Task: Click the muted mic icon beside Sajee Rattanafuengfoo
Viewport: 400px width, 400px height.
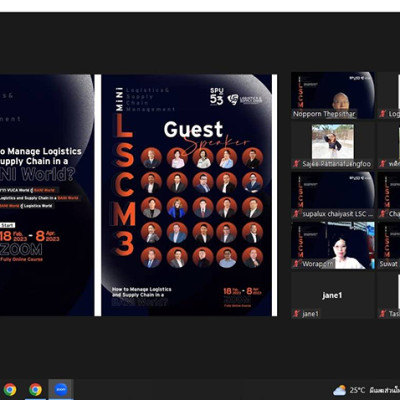Action: 296,164
